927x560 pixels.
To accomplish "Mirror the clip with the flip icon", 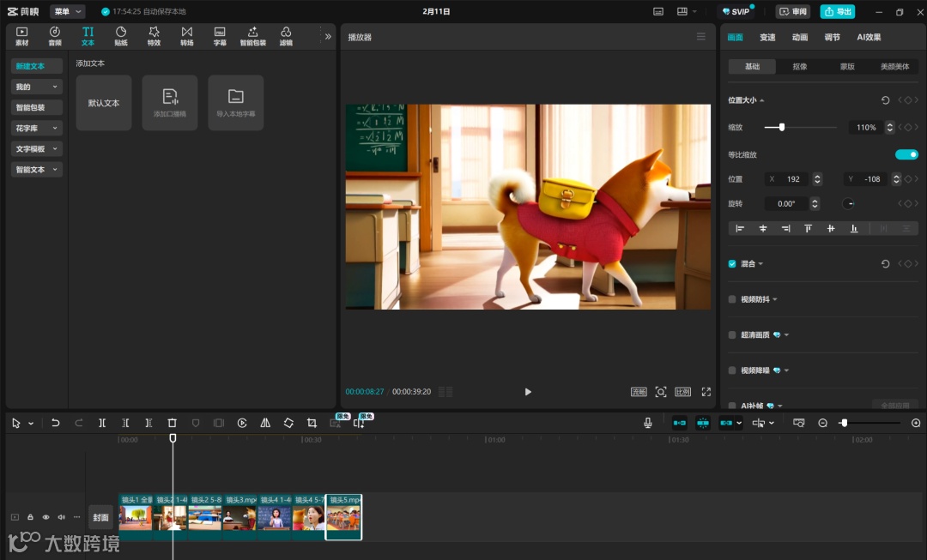I will (x=265, y=423).
